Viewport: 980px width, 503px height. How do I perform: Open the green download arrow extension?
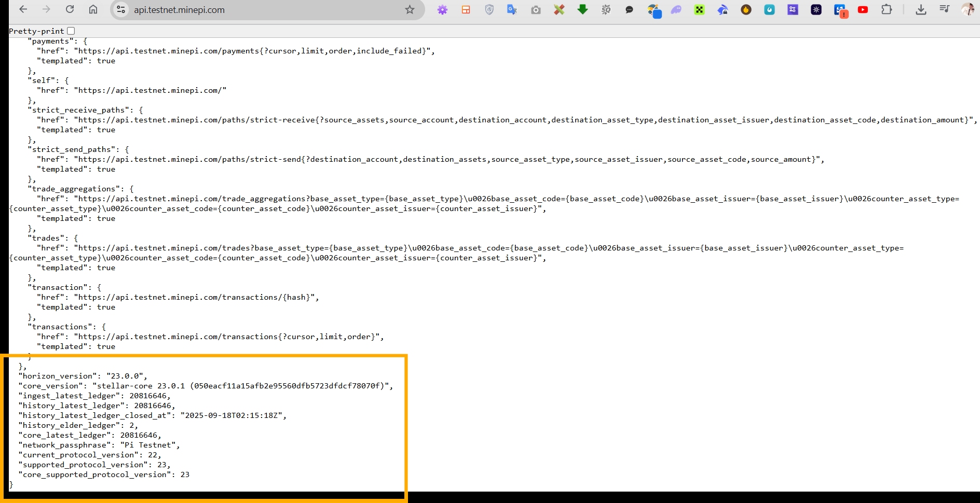(x=582, y=9)
